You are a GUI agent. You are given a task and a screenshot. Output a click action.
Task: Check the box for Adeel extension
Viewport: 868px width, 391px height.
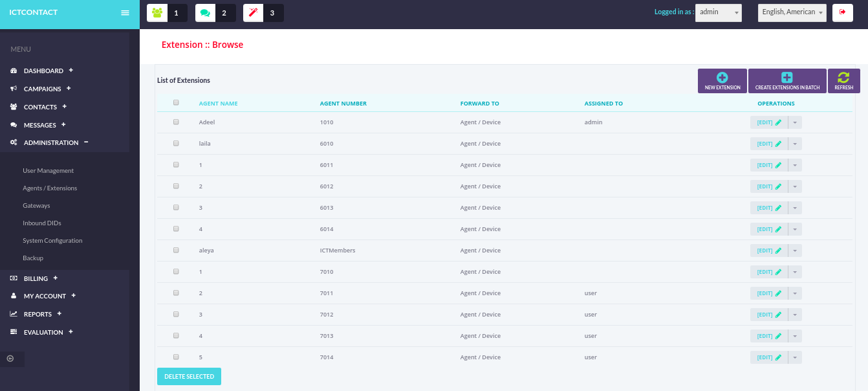[x=176, y=122]
